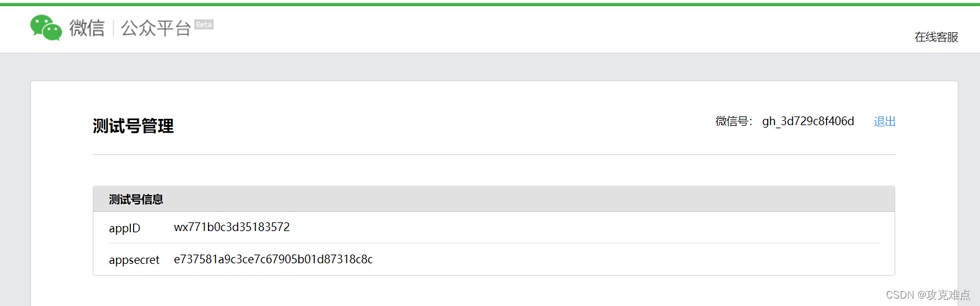The height and width of the screenshot is (306, 980).
Task: Click the CSDN watermark text
Action: pos(928,295)
